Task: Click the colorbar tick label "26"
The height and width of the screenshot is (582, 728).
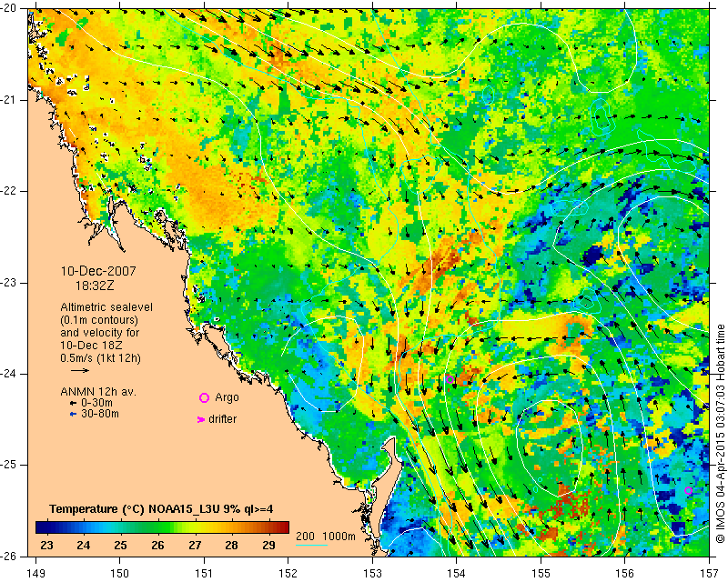Action: point(157,545)
